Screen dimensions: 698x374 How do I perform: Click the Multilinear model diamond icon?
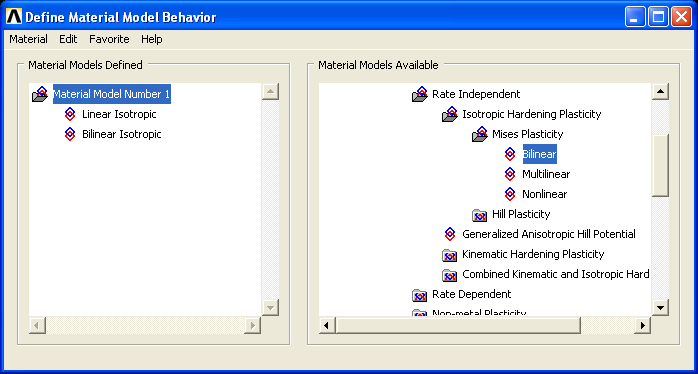(510, 174)
